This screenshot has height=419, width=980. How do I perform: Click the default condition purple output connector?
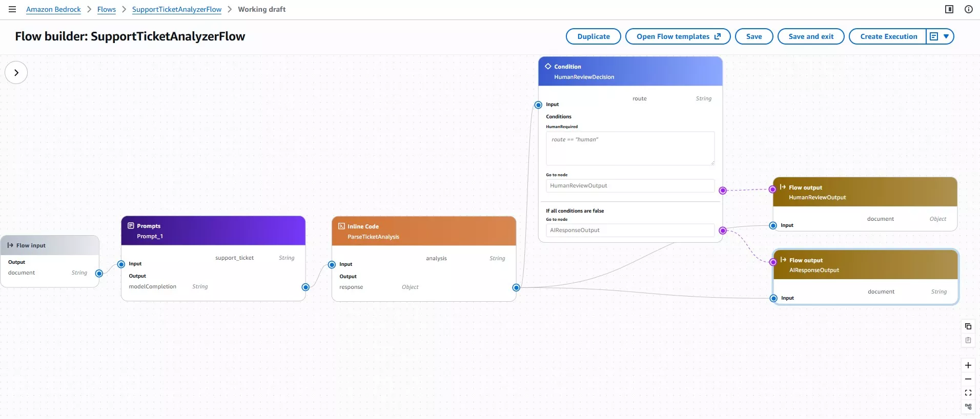point(723,231)
